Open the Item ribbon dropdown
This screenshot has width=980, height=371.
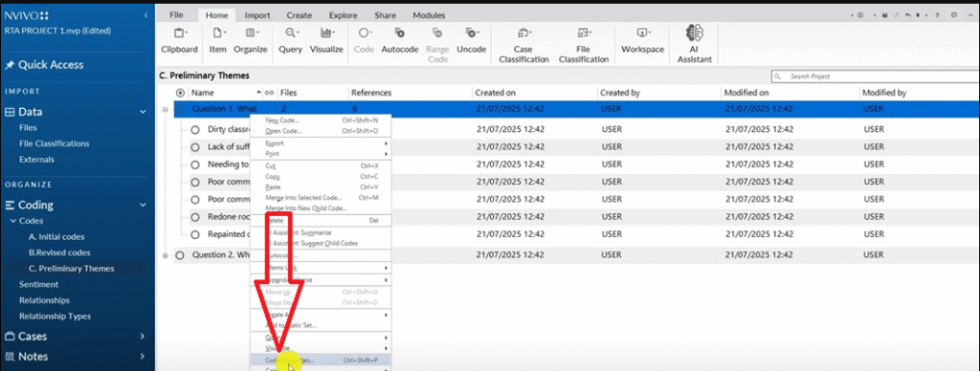pyautogui.click(x=218, y=40)
